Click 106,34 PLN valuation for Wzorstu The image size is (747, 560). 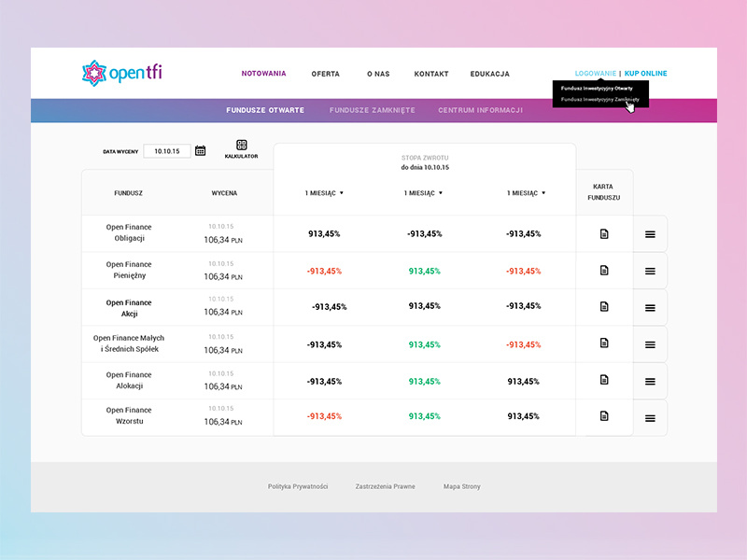pos(223,422)
